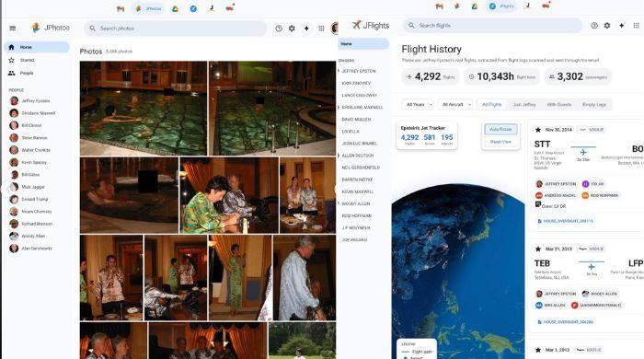The width and height of the screenshot is (644, 359).
Task: Open settings gear in the JPhotos window
Action: click(x=292, y=29)
